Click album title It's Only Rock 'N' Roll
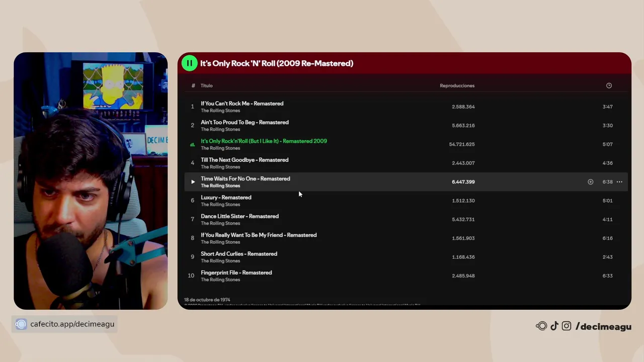 coord(277,63)
